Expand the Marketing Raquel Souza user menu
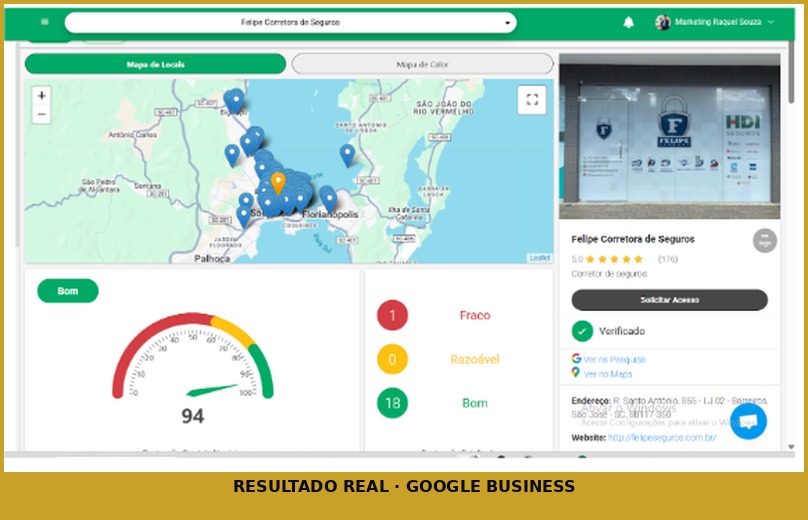This screenshot has height=520, width=808. (x=771, y=22)
